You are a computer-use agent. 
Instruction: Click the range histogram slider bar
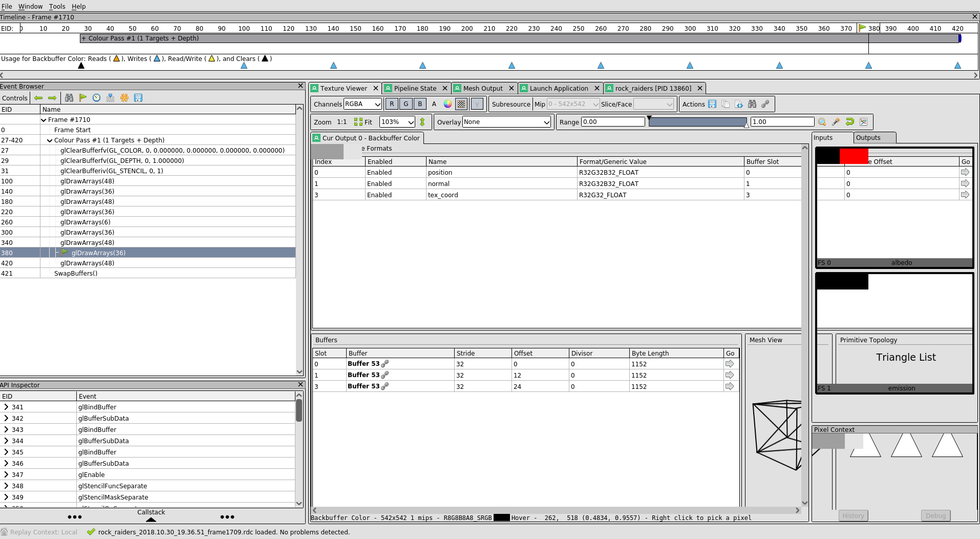tap(697, 122)
